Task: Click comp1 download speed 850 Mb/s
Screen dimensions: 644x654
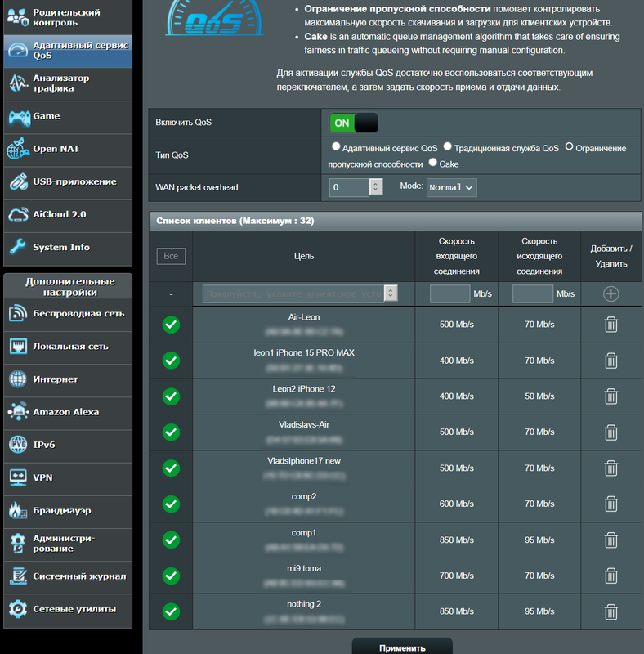Action: pyautogui.click(x=457, y=540)
